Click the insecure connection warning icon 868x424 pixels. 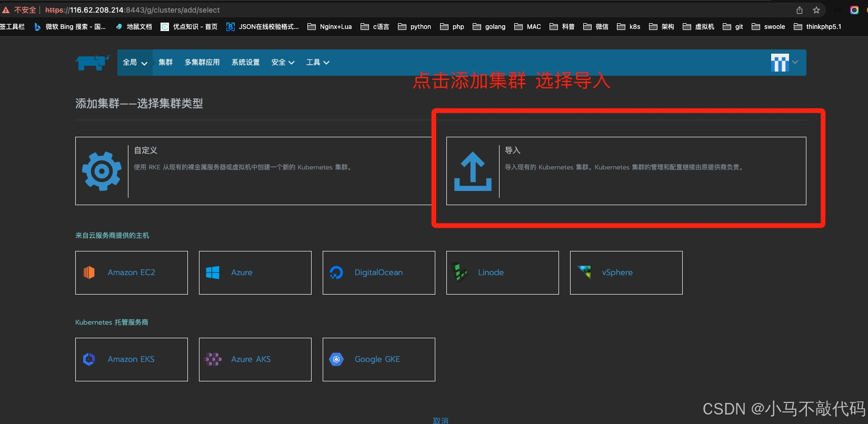(6, 10)
